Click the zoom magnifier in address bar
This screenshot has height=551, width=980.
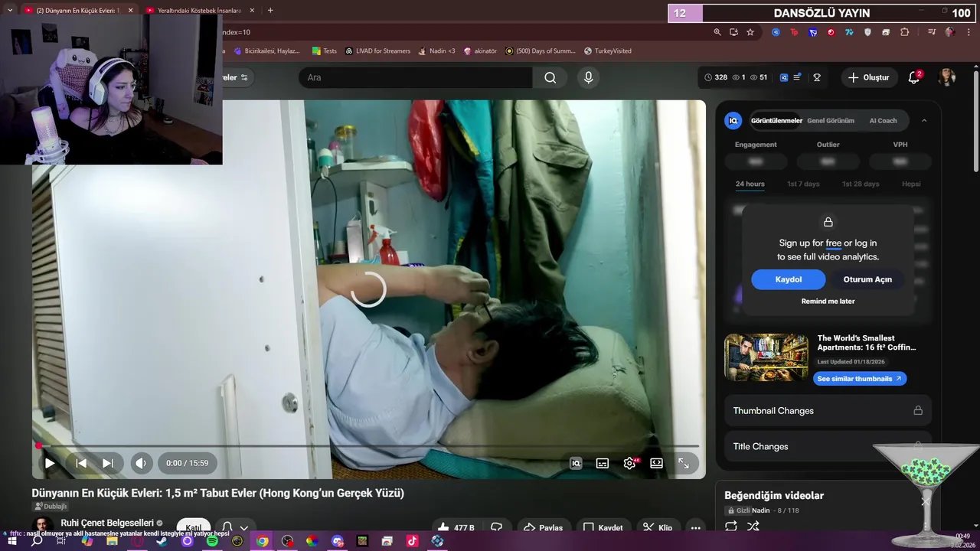[x=717, y=32]
